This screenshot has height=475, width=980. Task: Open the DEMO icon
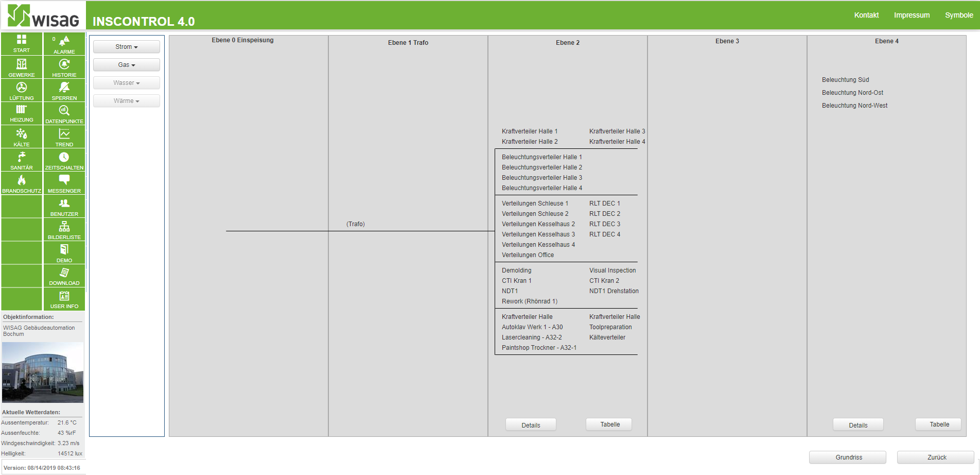click(64, 249)
